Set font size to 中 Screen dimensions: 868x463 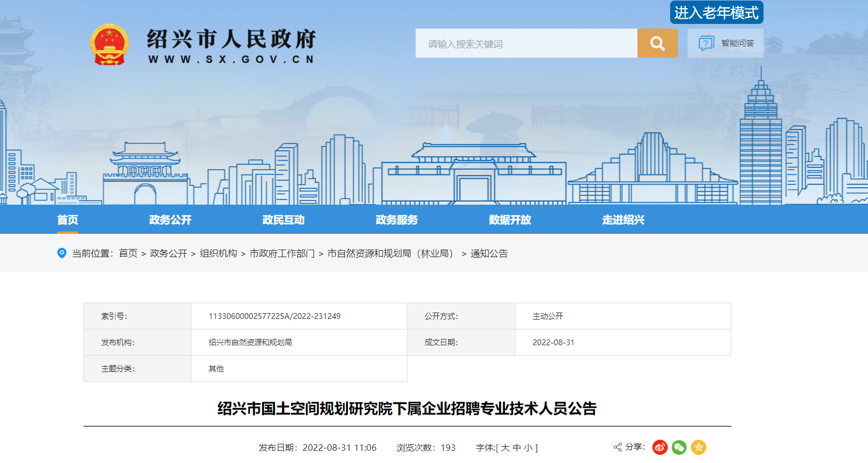(517, 448)
